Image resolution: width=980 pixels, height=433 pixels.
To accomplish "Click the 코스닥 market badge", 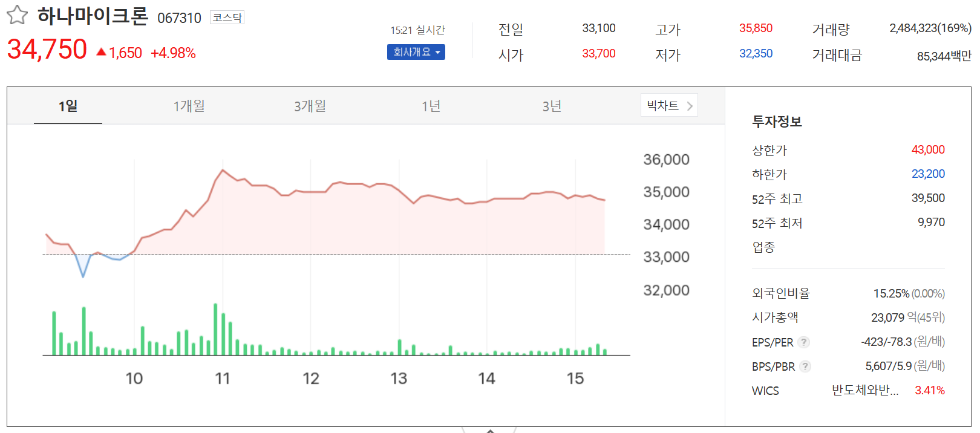I will (227, 18).
